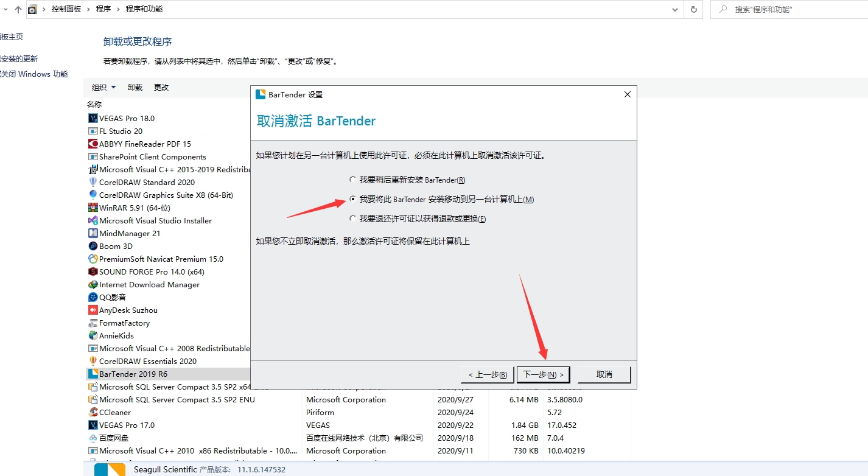Image resolution: width=868 pixels, height=476 pixels.
Task: Click the CorelDRAW Standard 2020 icon
Action: tap(93, 182)
